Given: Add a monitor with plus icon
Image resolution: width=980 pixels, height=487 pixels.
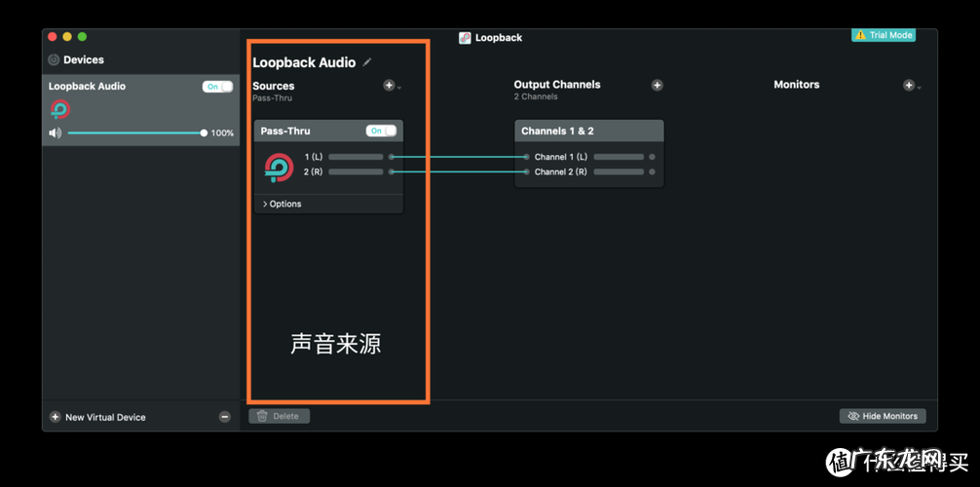Looking at the screenshot, I should [909, 85].
